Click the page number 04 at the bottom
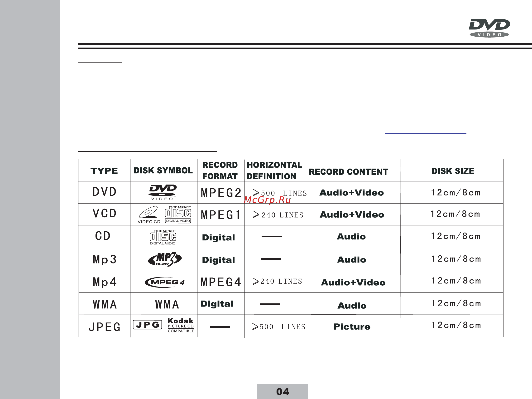Screen dimensions: 532x399 click(283, 392)
